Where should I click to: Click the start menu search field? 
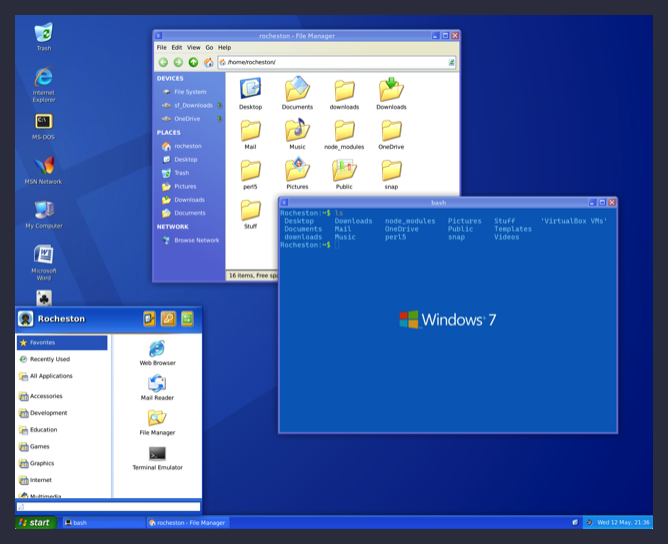pyautogui.click(x=108, y=507)
